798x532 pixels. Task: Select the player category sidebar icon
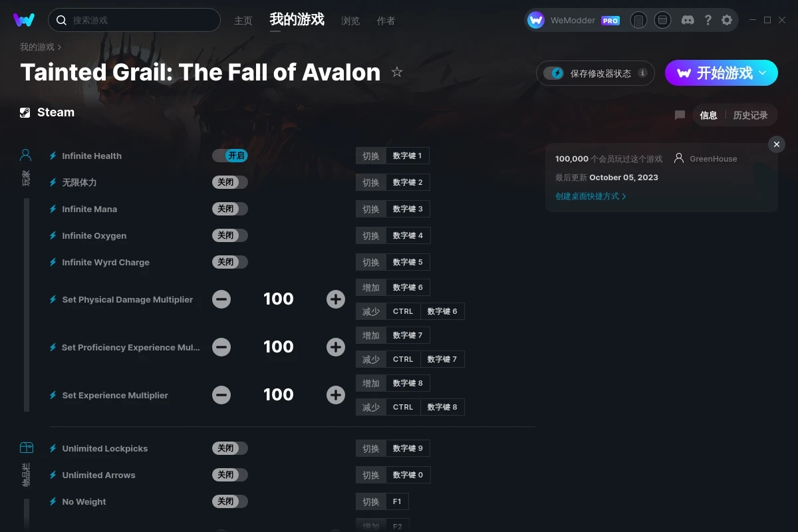(x=26, y=156)
